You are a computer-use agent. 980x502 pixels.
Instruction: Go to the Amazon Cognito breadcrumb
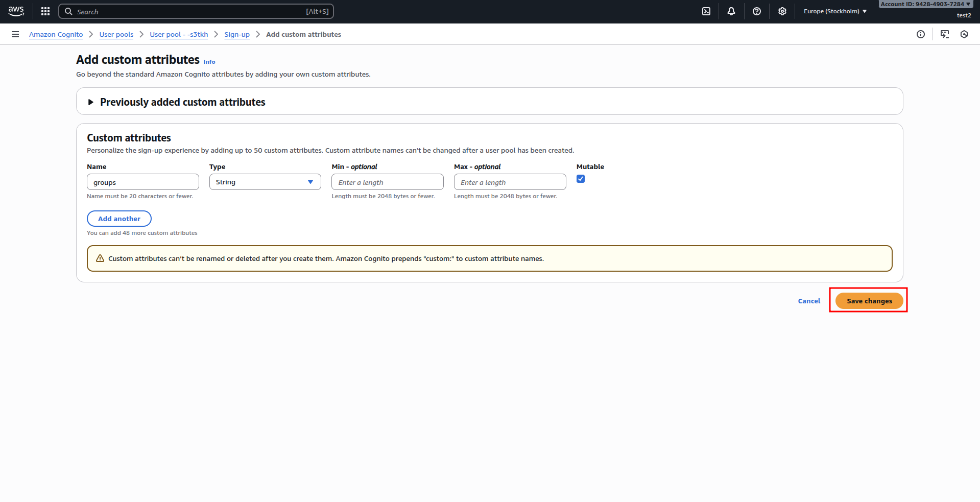(56, 34)
